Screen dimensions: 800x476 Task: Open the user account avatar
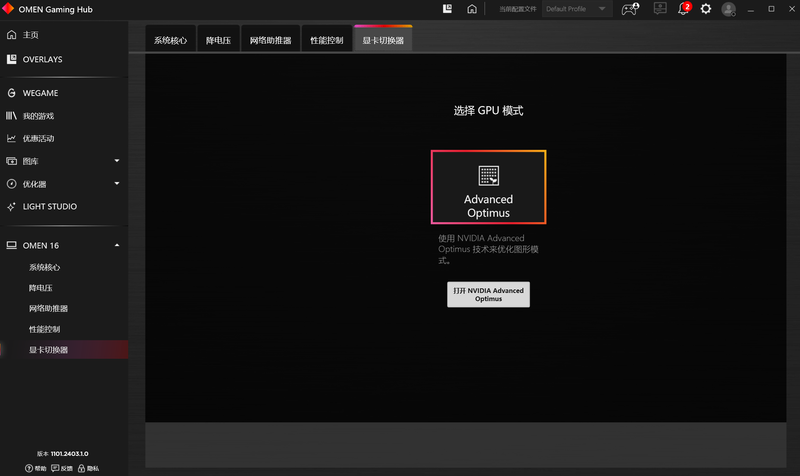point(729,9)
